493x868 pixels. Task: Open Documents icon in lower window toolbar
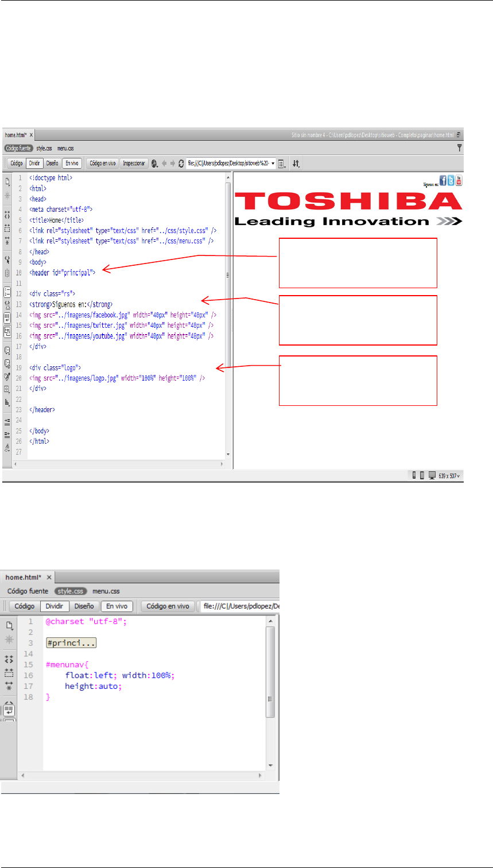[9, 627]
